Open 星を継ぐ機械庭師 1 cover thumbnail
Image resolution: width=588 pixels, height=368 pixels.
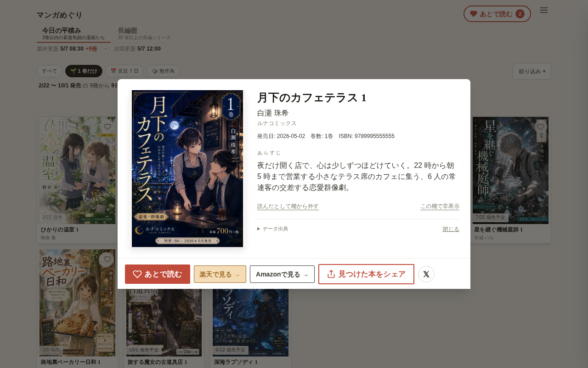[510, 170]
